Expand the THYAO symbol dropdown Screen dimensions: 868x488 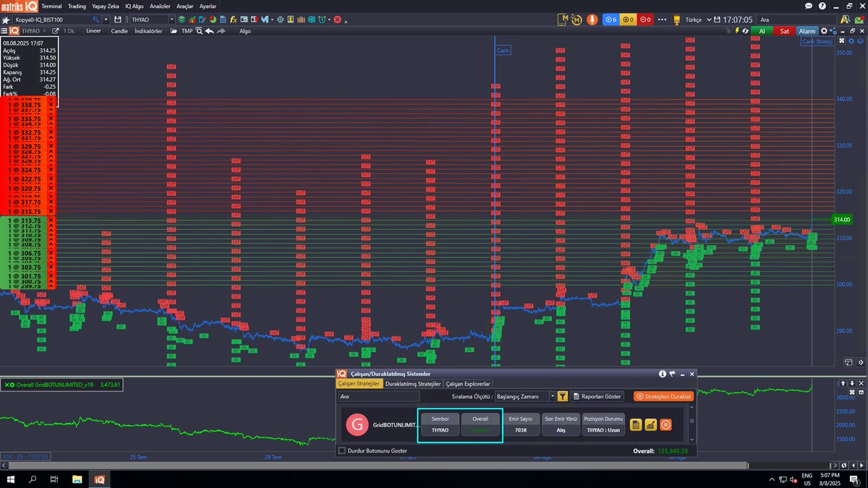click(x=171, y=20)
